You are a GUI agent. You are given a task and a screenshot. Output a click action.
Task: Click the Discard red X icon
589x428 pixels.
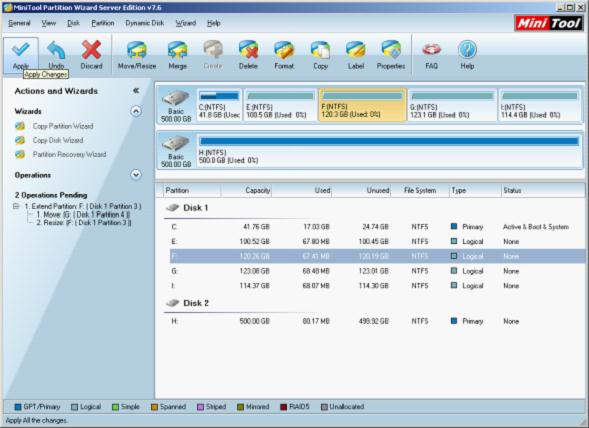(x=91, y=50)
